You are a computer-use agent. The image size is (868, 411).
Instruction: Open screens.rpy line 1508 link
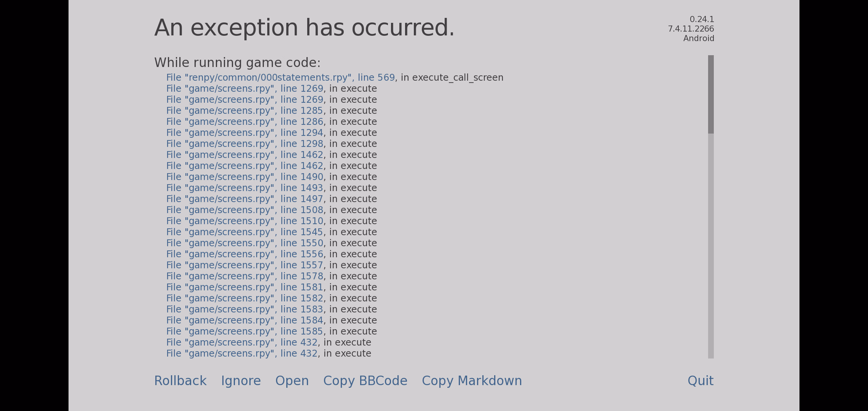(x=245, y=210)
